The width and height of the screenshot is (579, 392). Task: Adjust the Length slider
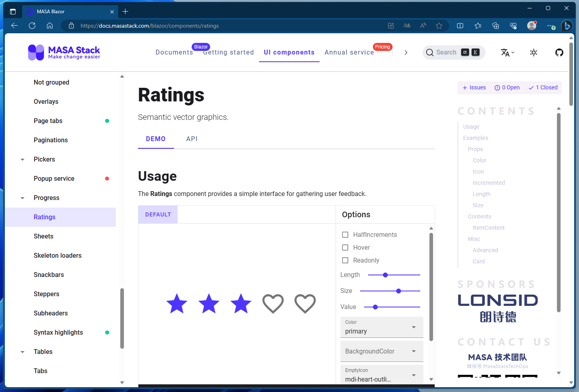click(x=385, y=275)
